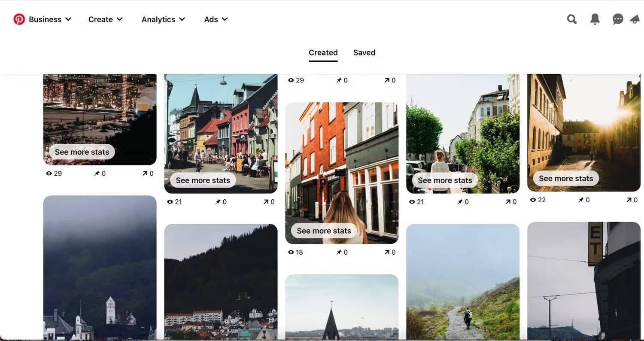Click the eye impressions icon under the night skyline pin
Image resolution: width=644 pixels, height=341 pixels.
(x=49, y=173)
